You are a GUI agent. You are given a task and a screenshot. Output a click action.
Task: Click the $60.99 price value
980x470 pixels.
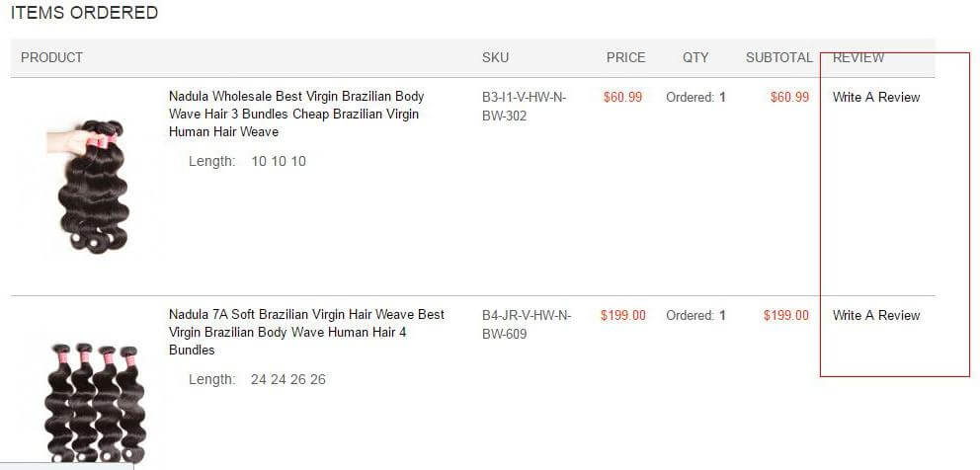pos(622,97)
